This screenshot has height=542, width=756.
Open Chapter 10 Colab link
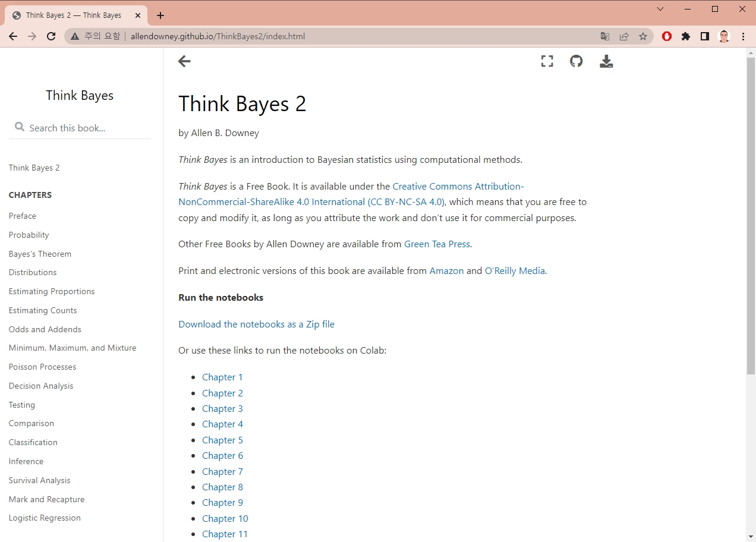(225, 519)
